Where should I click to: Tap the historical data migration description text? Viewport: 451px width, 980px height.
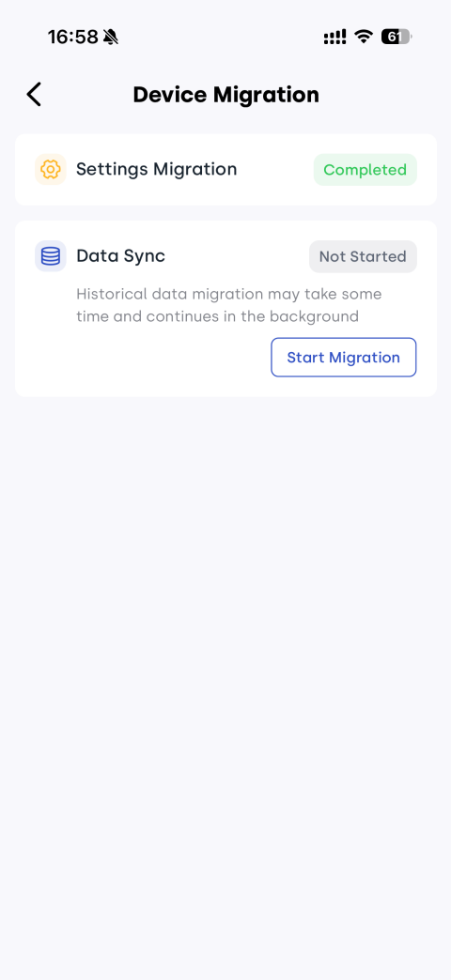[x=229, y=305]
